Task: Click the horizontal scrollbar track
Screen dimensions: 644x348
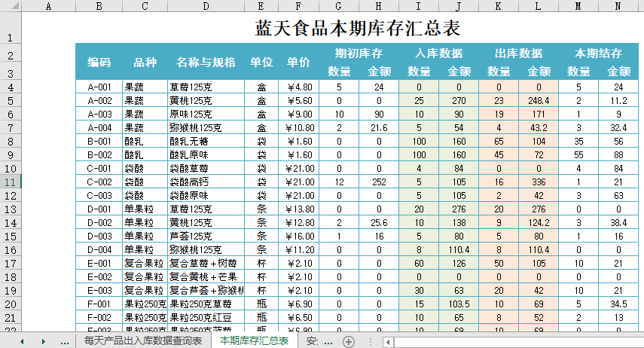Action: [512, 342]
